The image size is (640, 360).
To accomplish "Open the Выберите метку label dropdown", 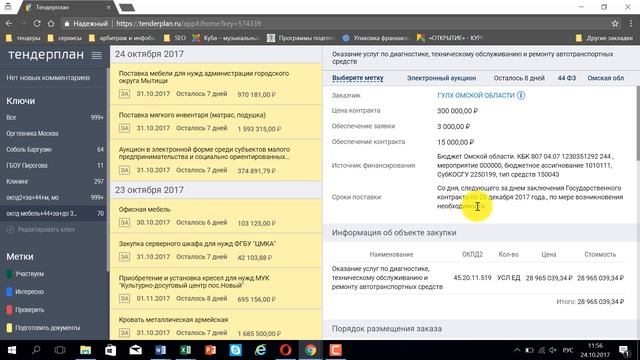I will click(358, 78).
